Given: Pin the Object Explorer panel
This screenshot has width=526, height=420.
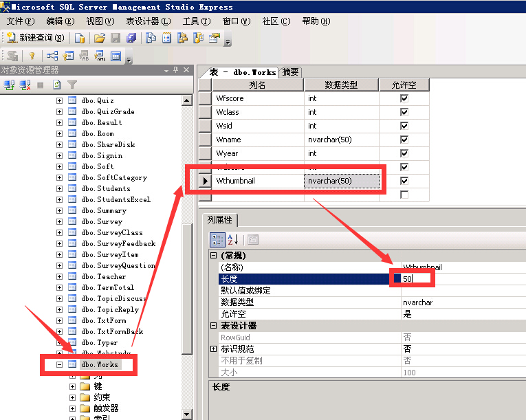Looking at the screenshot, I should pos(176,70).
